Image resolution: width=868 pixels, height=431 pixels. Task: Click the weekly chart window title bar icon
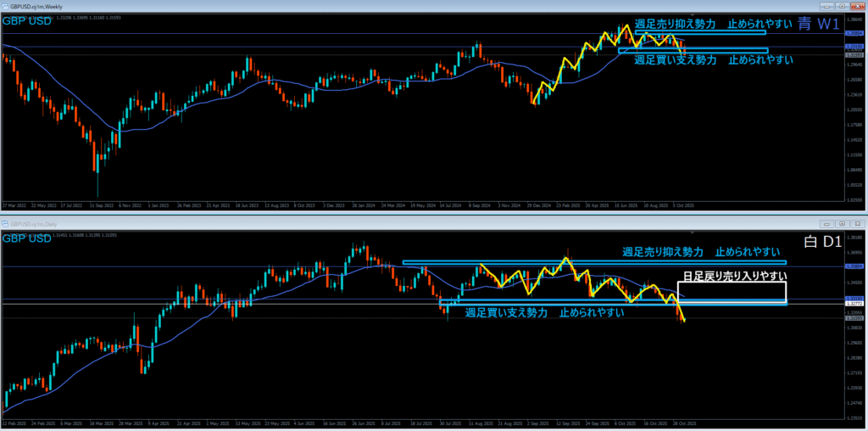coord(5,8)
